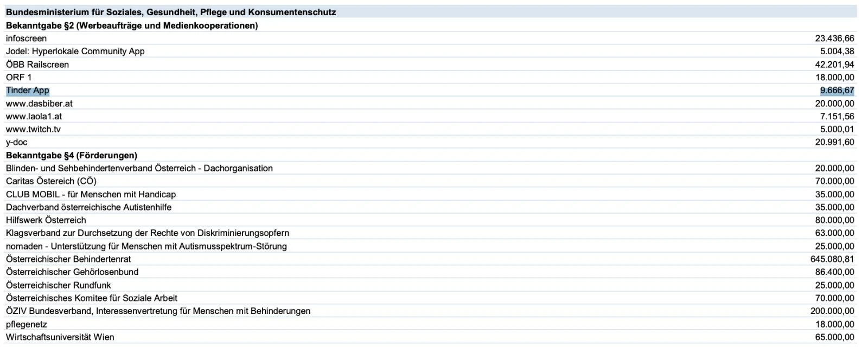Click the Bundesministerium für Soziales header row

430,12
